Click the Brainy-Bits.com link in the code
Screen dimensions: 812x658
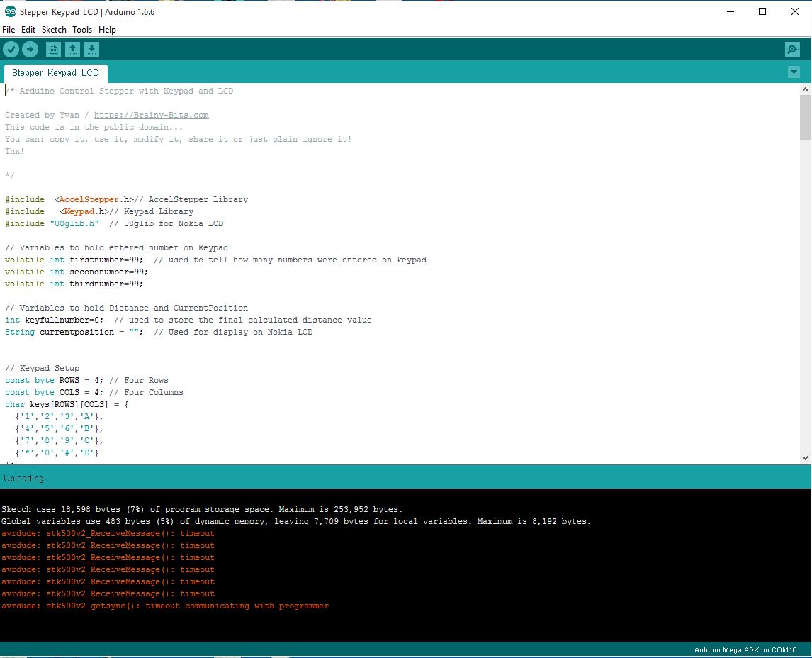(151, 114)
